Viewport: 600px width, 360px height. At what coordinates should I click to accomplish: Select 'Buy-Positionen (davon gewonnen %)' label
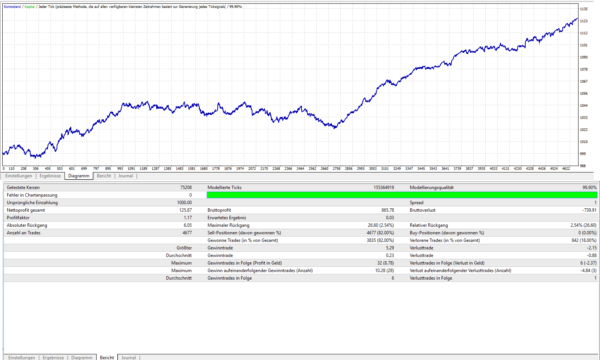coord(447,233)
